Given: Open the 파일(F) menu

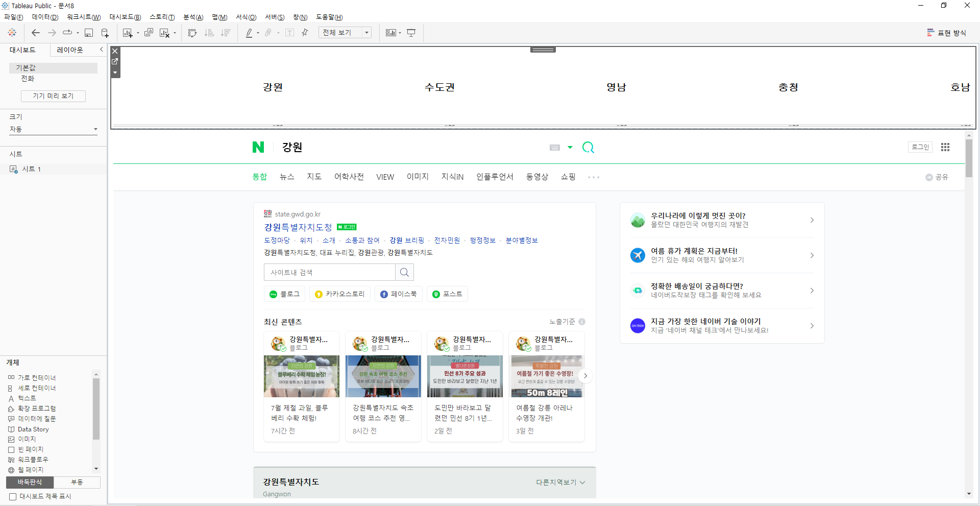Looking at the screenshot, I should pos(14,17).
